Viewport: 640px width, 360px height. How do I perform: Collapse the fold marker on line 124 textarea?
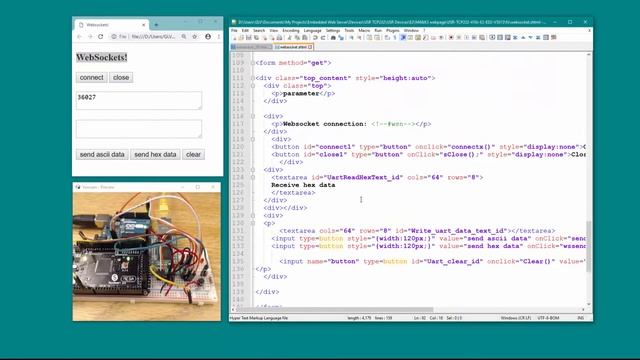[253, 177]
